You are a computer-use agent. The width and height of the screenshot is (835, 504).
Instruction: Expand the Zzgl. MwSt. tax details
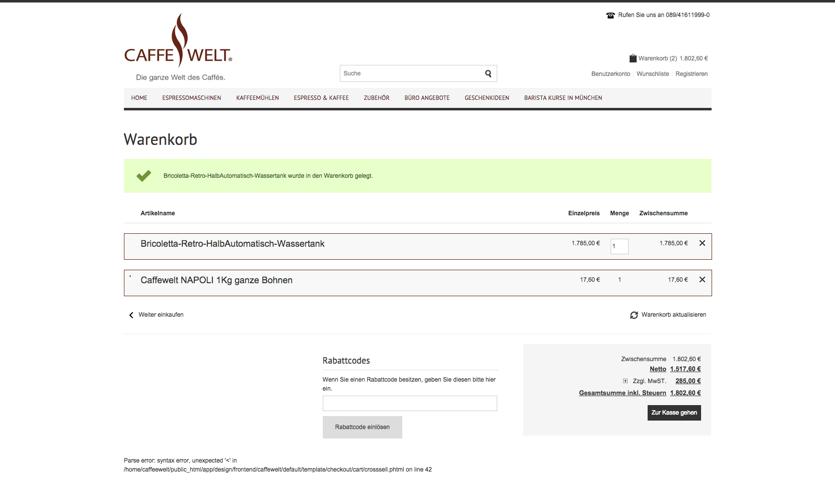625,381
